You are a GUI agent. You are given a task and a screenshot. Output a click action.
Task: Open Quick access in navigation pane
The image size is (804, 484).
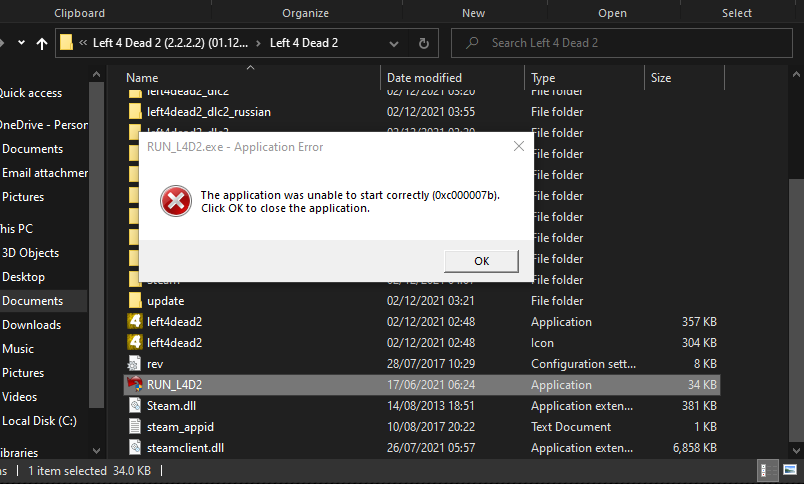coord(31,93)
